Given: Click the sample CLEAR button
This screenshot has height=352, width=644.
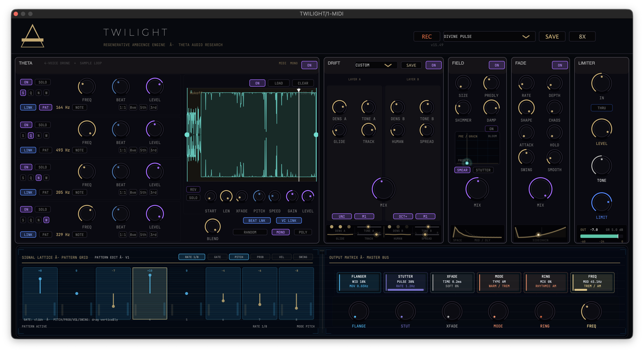Looking at the screenshot, I should pyautogui.click(x=303, y=83).
